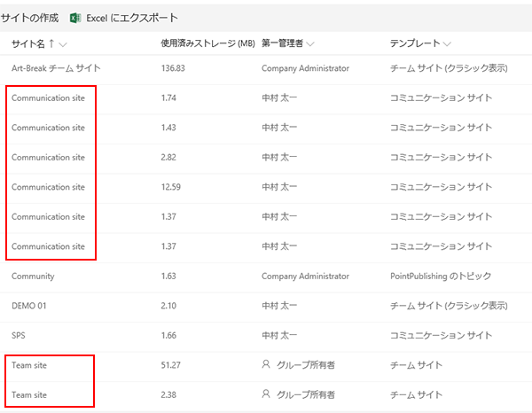Click the Communication site using 1.74 MB

point(48,98)
